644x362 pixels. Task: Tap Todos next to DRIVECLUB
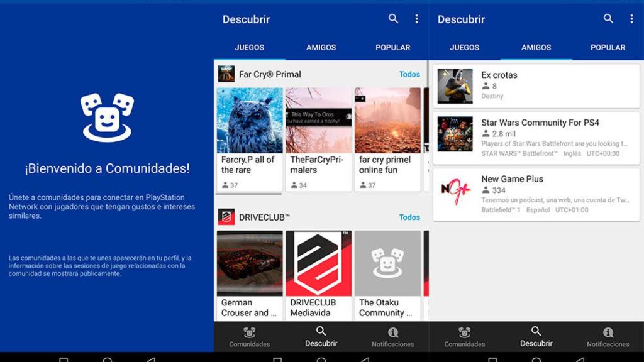point(409,216)
